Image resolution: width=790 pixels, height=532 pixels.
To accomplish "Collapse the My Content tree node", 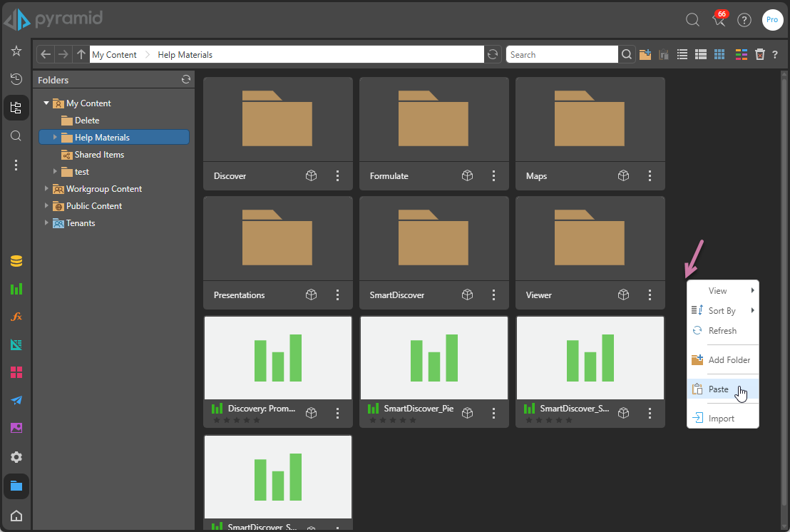I will pos(46,103).
